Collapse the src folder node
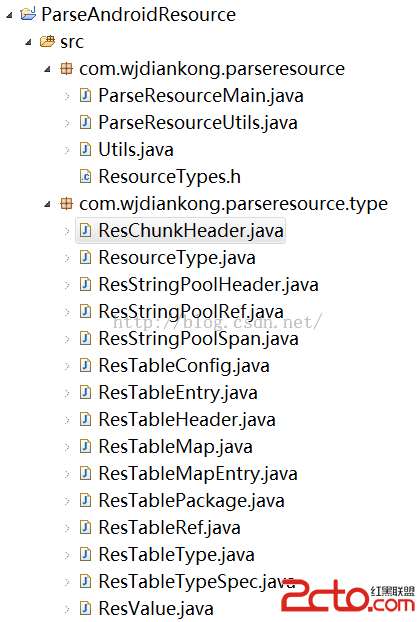418x622 pixels. tap(28, 42)
